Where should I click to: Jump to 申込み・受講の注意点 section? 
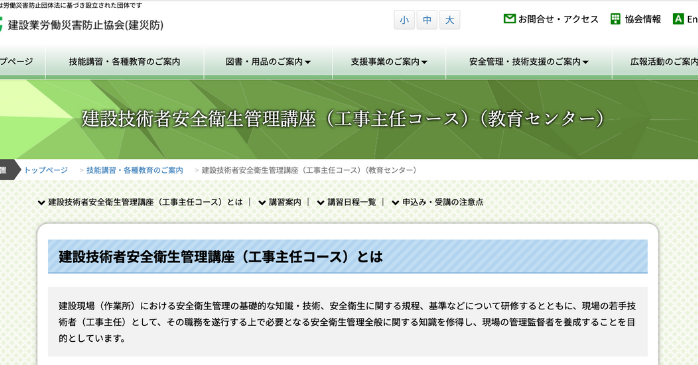coord(442,202)
